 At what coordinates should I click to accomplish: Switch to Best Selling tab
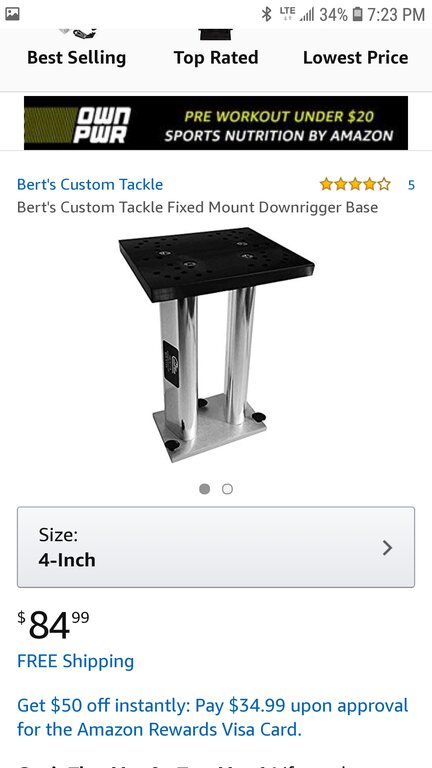(x=76, y=58)
